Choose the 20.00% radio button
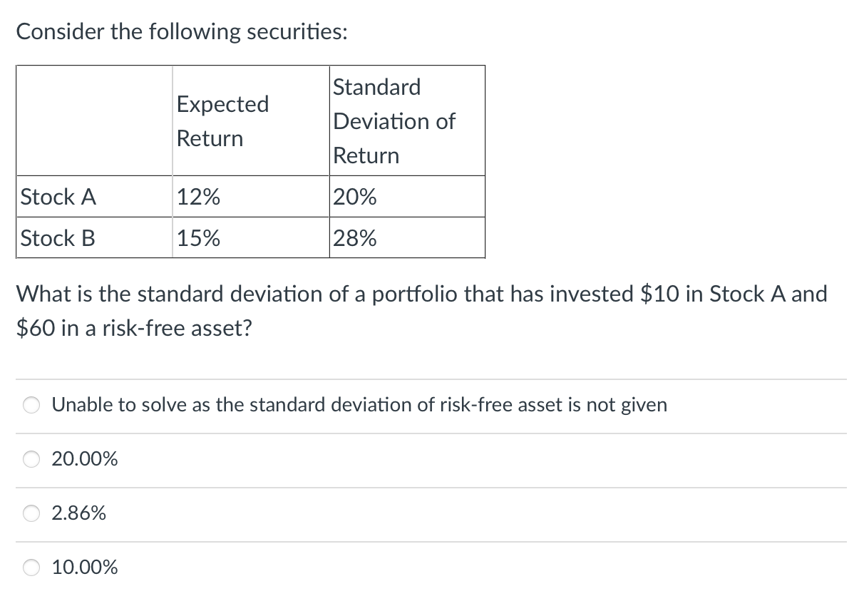 tap(33, 460)
